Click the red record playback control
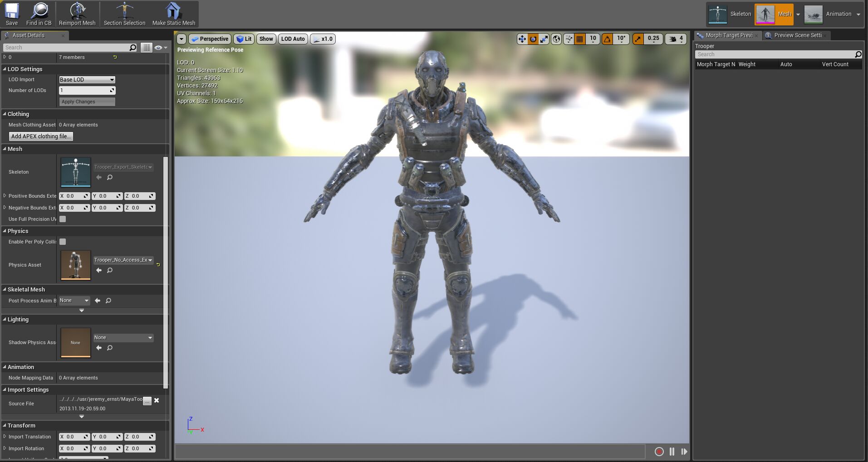This screenshot has height=462, width=868. [x=659, y=452]
